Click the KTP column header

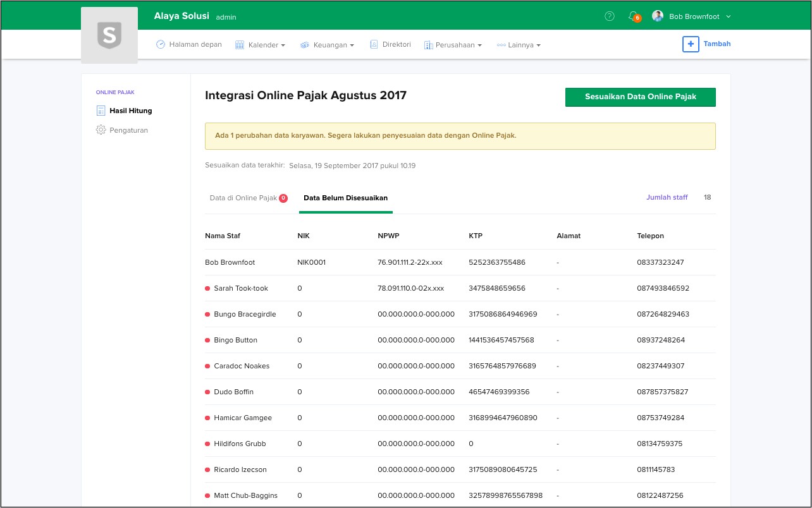(476, 236)
